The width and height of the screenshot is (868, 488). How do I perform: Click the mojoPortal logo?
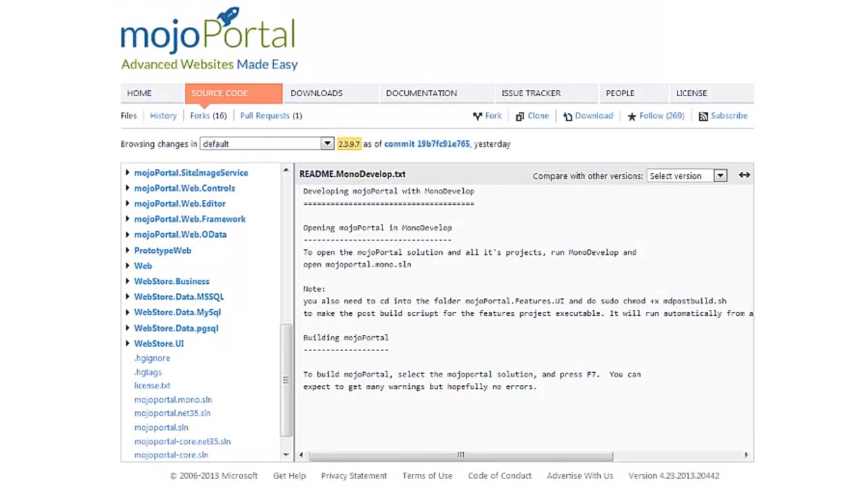[x=209, y=39]
